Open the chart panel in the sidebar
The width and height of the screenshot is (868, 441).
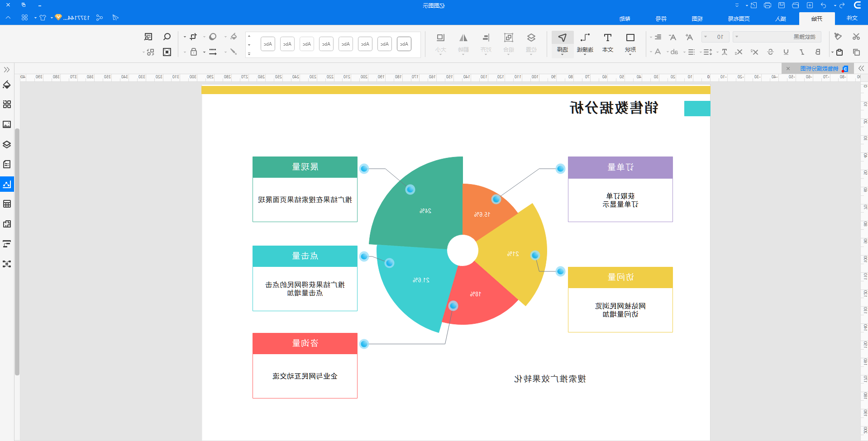(7, 184)
